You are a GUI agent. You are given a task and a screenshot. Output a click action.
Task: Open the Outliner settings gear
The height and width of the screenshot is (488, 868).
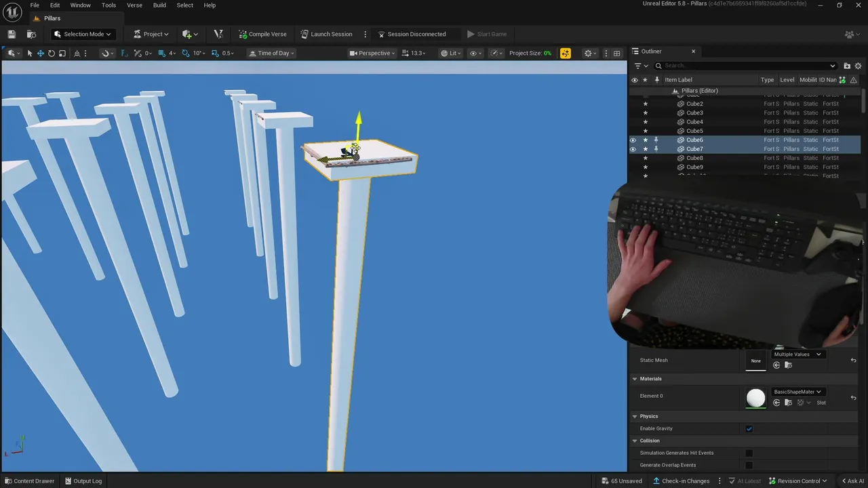pos(858,66)
